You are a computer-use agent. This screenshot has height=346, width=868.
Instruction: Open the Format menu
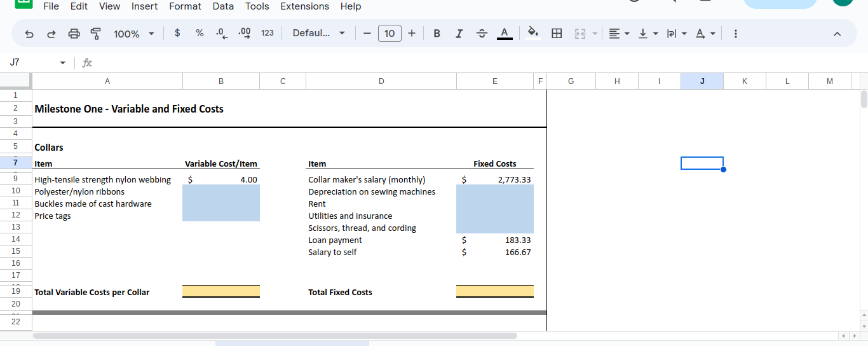[185, 6]
